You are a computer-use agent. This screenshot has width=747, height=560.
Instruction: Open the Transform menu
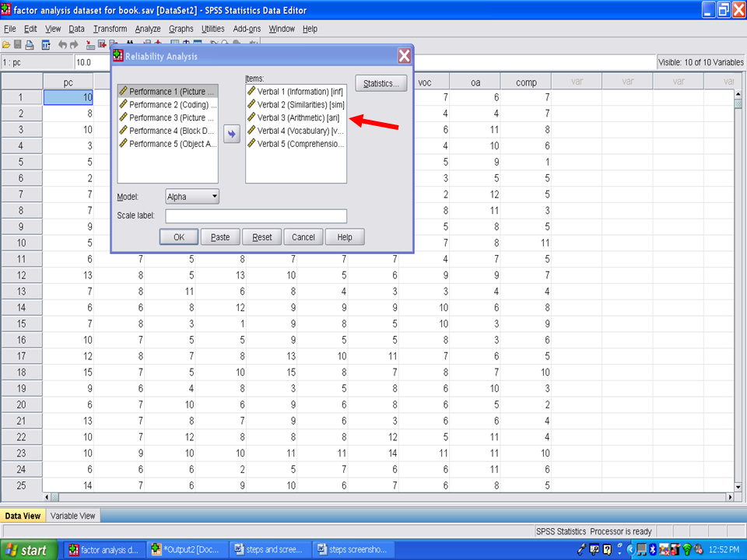click(110, 29)
